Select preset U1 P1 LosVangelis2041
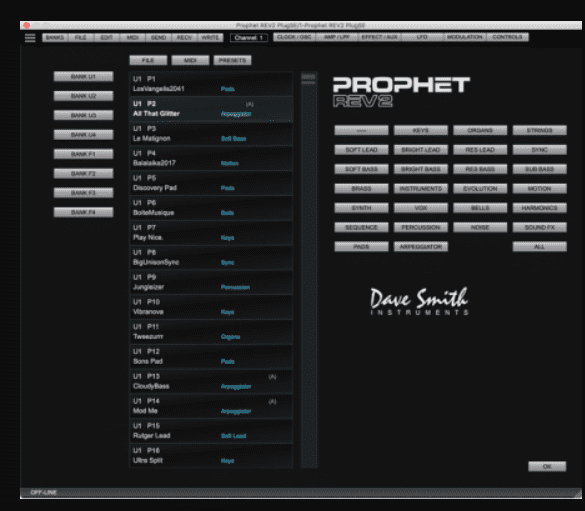Screen dimensions: 585x511 [211, 84]
